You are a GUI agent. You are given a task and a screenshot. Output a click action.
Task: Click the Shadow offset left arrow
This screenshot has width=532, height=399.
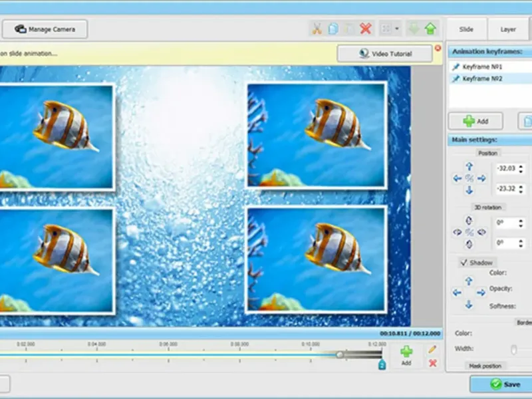coord(457,293)
